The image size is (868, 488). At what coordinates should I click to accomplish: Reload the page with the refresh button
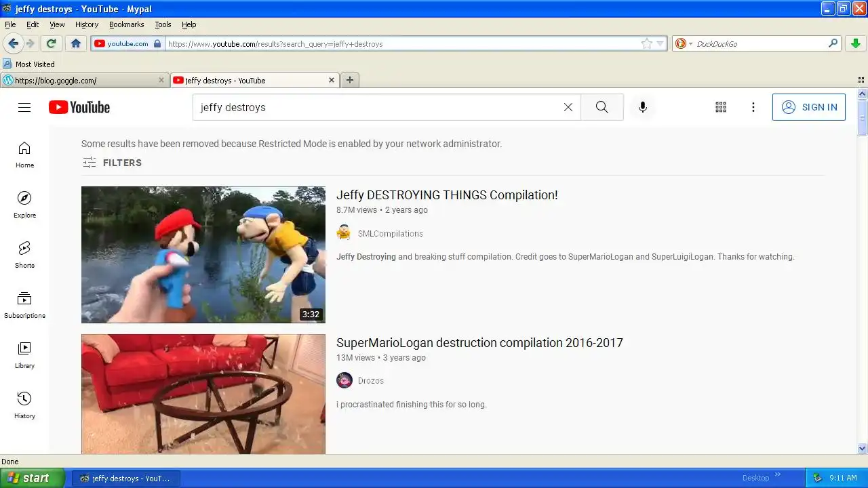51,43
